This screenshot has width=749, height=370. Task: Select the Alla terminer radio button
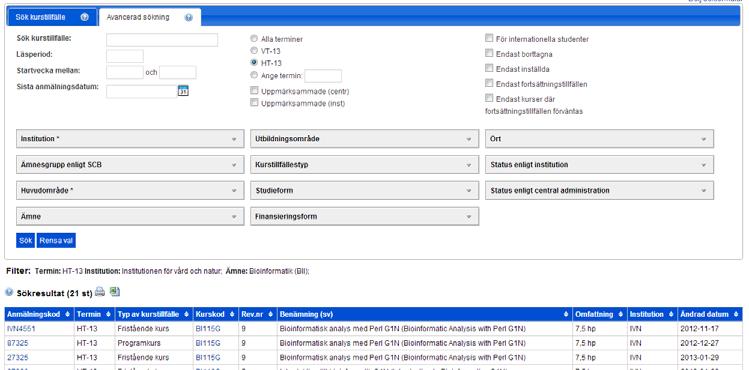coord(254,39)
